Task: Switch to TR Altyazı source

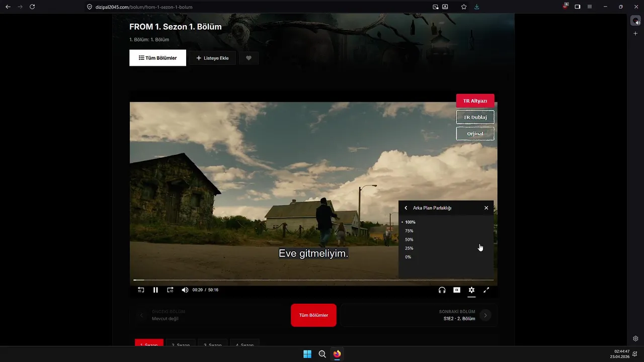Action: tap(475, 101)
